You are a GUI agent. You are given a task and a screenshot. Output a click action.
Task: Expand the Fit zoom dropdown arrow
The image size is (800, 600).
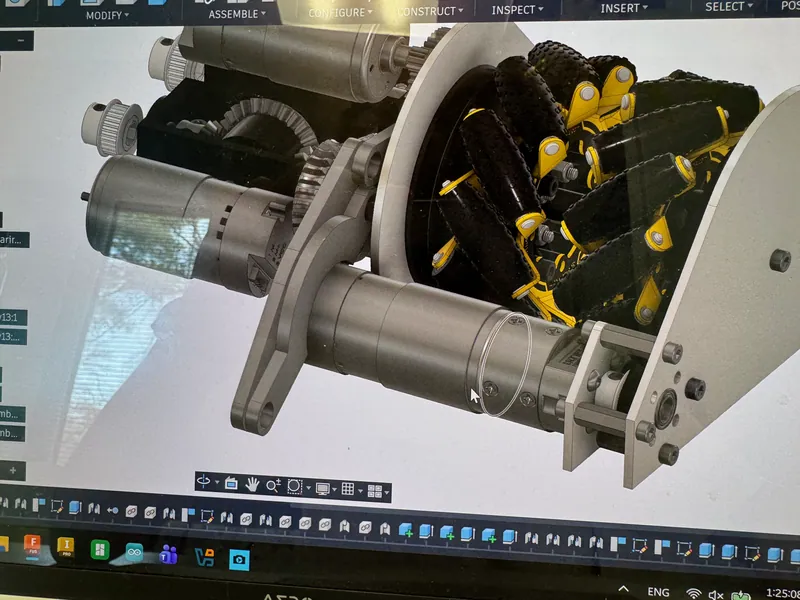point(308,488)
